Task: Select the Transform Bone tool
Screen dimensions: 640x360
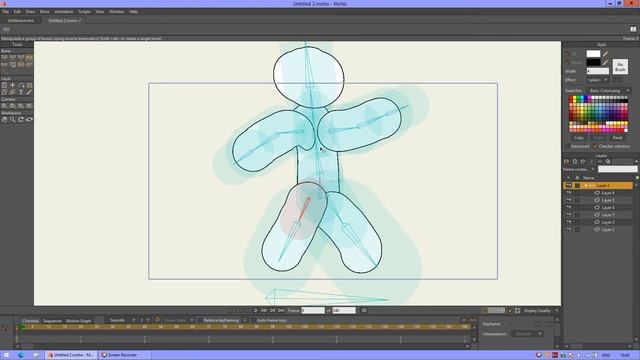Action: click(13, 58)
